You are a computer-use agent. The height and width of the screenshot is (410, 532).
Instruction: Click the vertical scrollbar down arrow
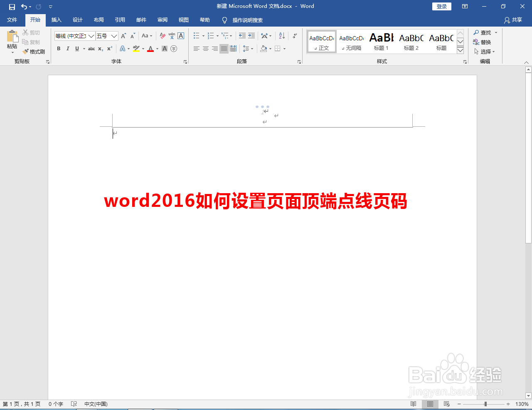tap(528, 396)
